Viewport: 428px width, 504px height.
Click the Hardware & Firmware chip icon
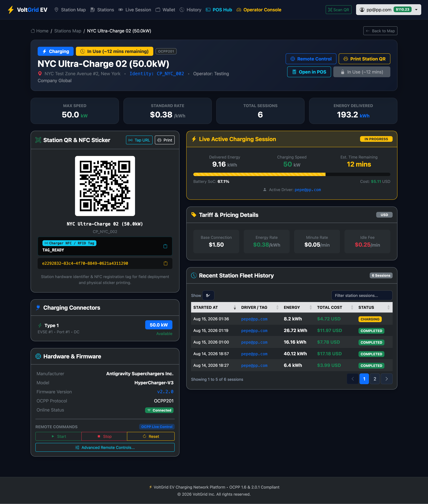(38, 356)
